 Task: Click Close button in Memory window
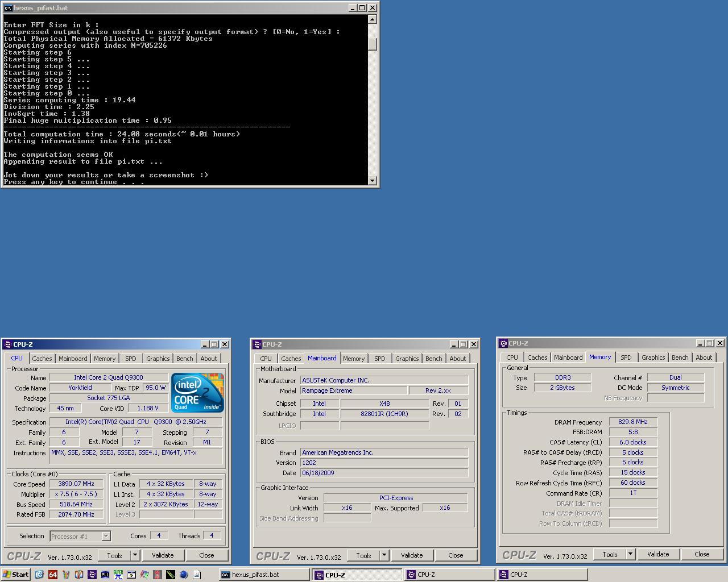[x=702, y=554]
